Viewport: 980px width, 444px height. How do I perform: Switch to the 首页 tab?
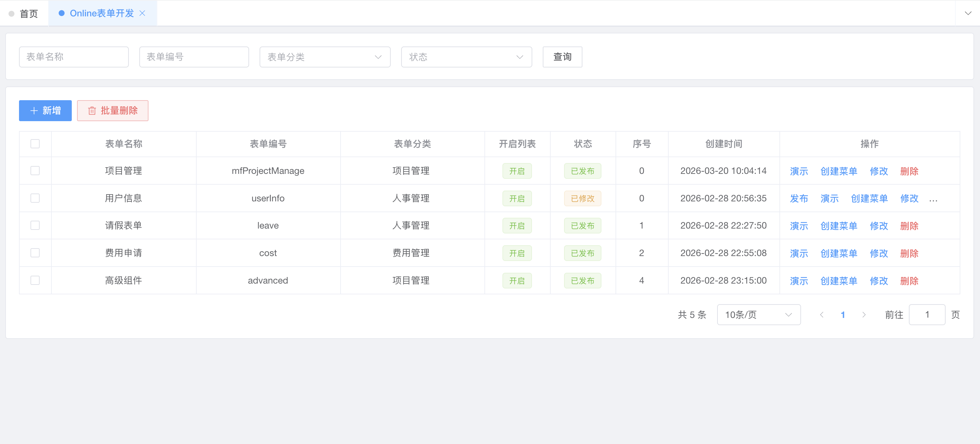pyautogui.click(x=24, y=14)
